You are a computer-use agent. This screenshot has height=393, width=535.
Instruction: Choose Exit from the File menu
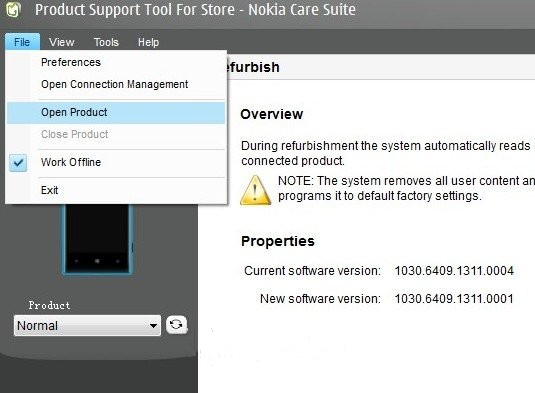click(x=116, y=190)
